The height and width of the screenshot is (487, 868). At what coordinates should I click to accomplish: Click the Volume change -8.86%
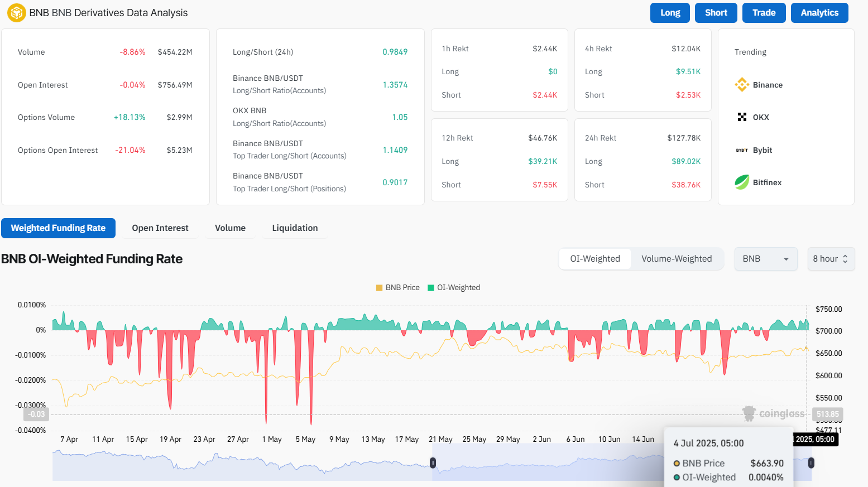point(132,52)
